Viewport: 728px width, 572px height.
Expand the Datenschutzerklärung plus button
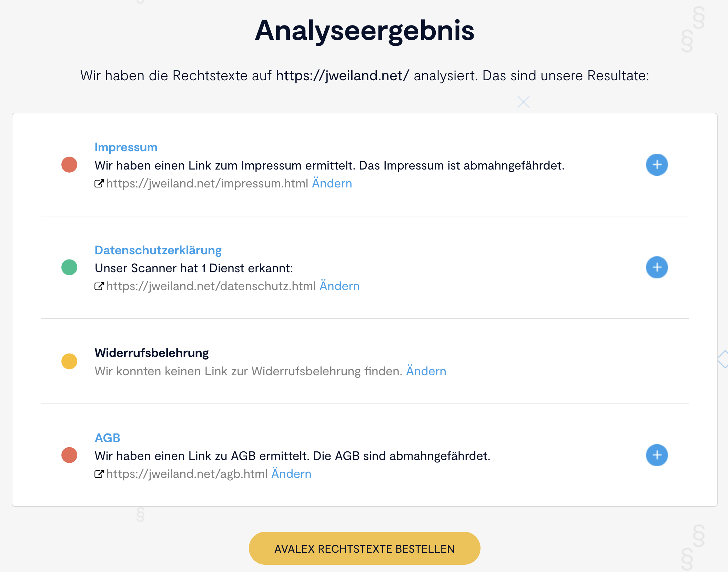click(x=657, y=267)
